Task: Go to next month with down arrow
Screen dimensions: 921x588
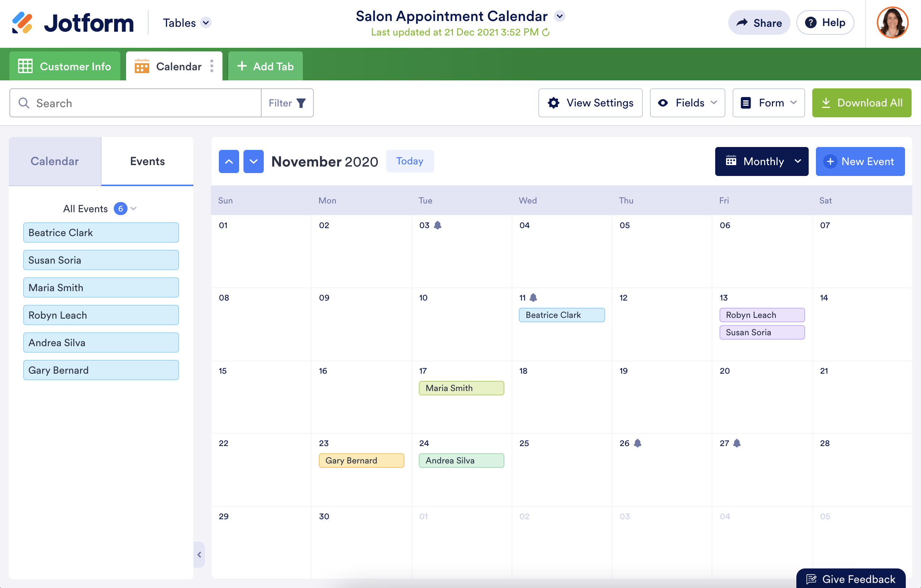Action: (253, 161)
